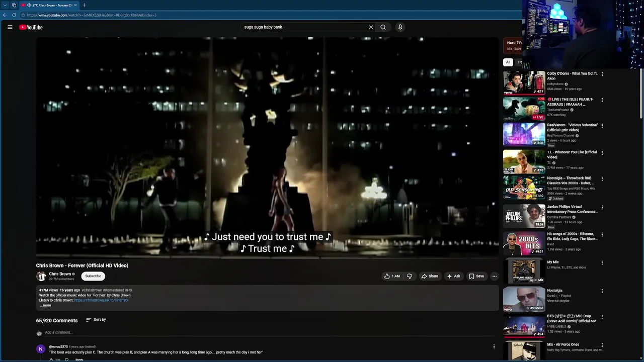
Task: Open menu for THE ISLE live stream
Action: (602, 100)
